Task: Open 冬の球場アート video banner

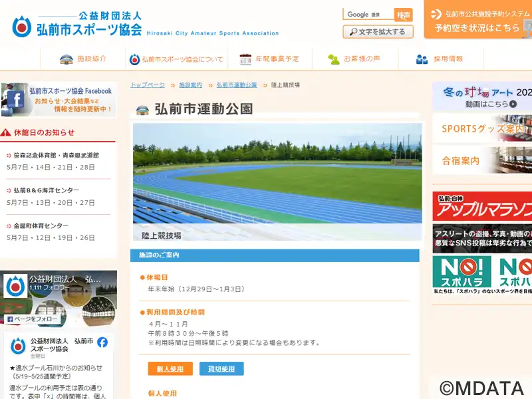Action: coord(482,96)
